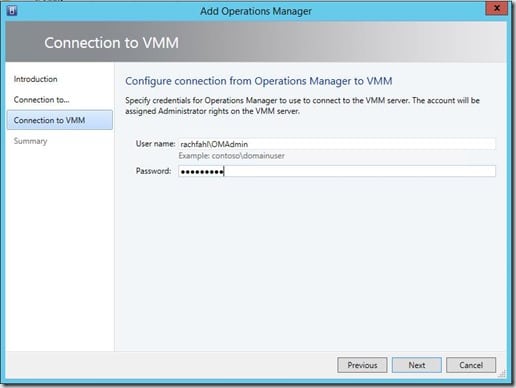Click the Next button
The image size is (516, 388).
pyautogui.click(x=417, y=365)
